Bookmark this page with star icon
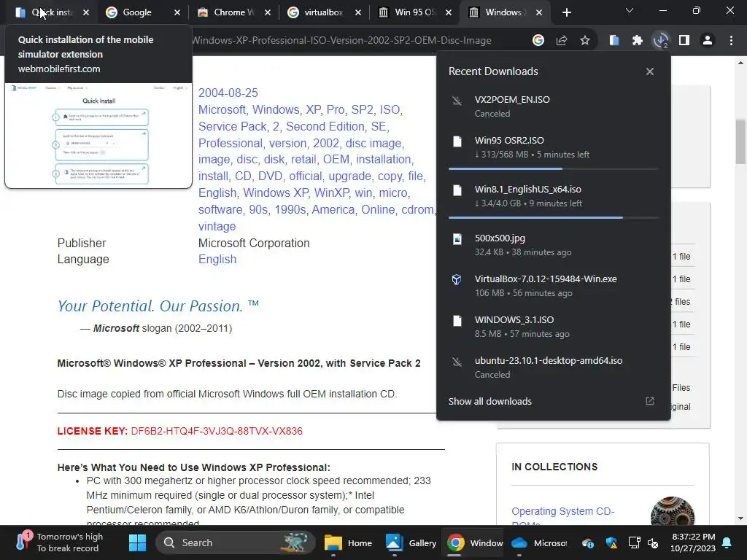This screenshot has height=560, width=747. tap(585, 41)
